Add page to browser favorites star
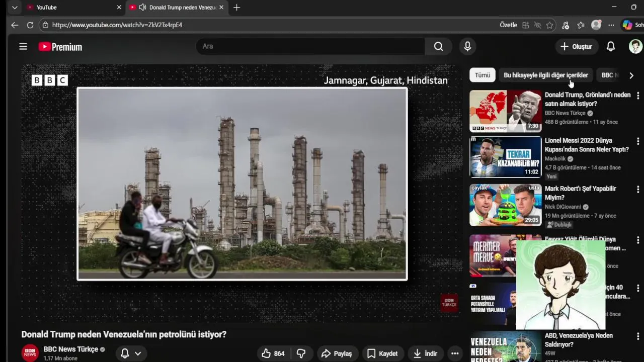This screenshot has height=362, width=644. 550,25
